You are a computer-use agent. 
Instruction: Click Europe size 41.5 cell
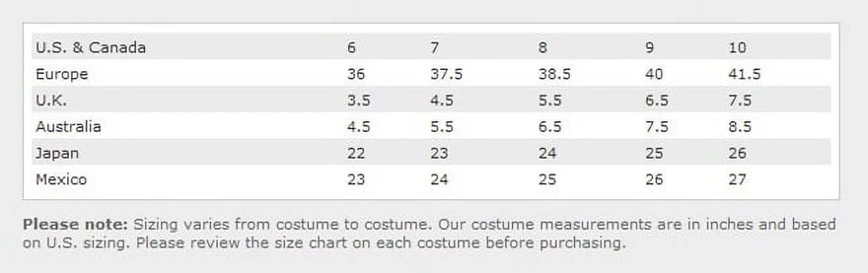pos(744,74)
